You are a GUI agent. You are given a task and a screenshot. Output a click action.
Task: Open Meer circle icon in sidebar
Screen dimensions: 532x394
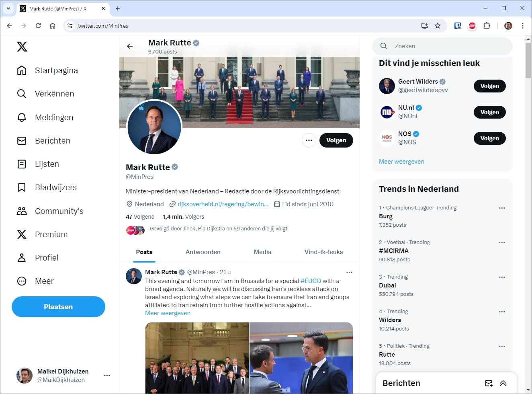pyautogui.click(x=22, y=281)
